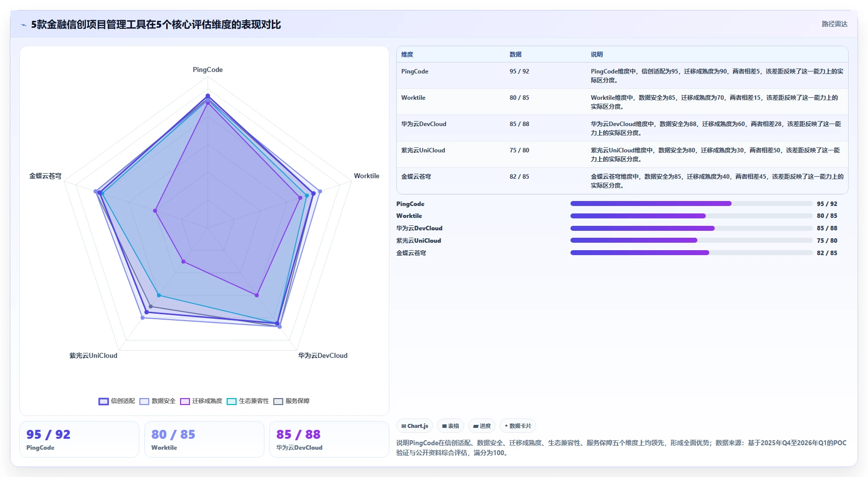Image resolution: width=868 pixels, height=477 pixels.
Task: Click the 金蝶云苍穹 radar axis label
Action: [45, 176]
